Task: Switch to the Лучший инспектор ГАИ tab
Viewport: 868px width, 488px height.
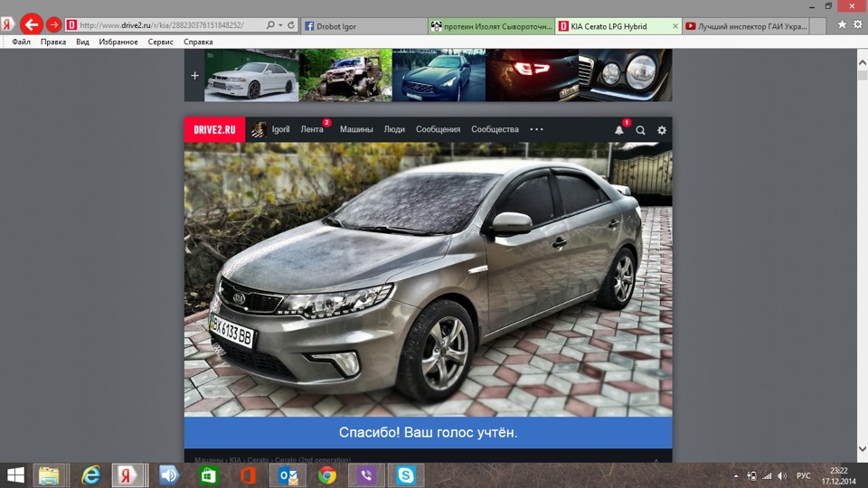Action: click(x=746, y=26)
